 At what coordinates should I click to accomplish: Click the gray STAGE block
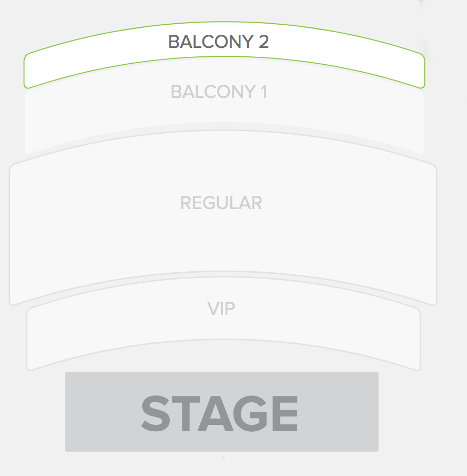[221, 412]
